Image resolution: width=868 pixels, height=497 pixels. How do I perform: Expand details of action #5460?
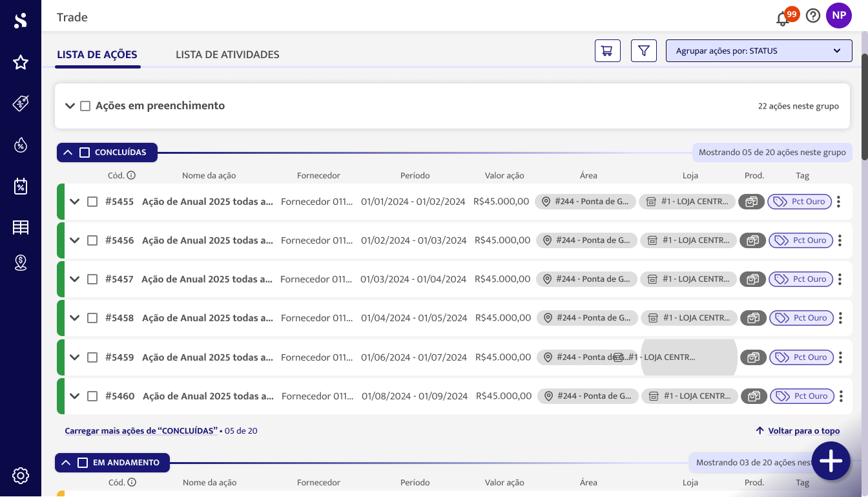coord(75,396)
